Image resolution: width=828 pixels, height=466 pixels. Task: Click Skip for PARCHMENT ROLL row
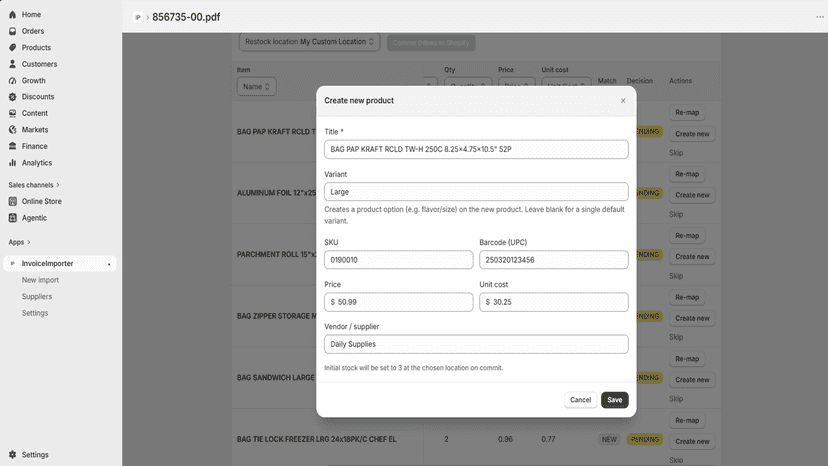point(676,276)
